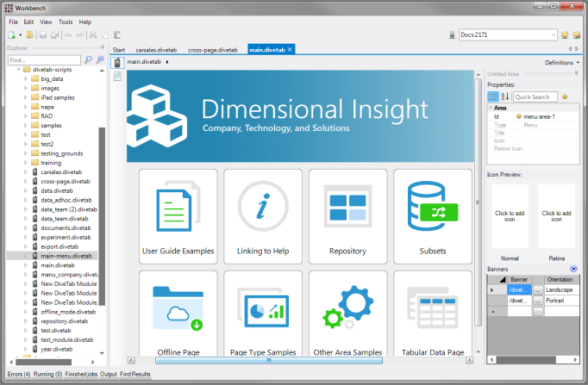The image size is (588, 385).
Task: Click the Save toolbar icon
Action: [x=43, y=34]
